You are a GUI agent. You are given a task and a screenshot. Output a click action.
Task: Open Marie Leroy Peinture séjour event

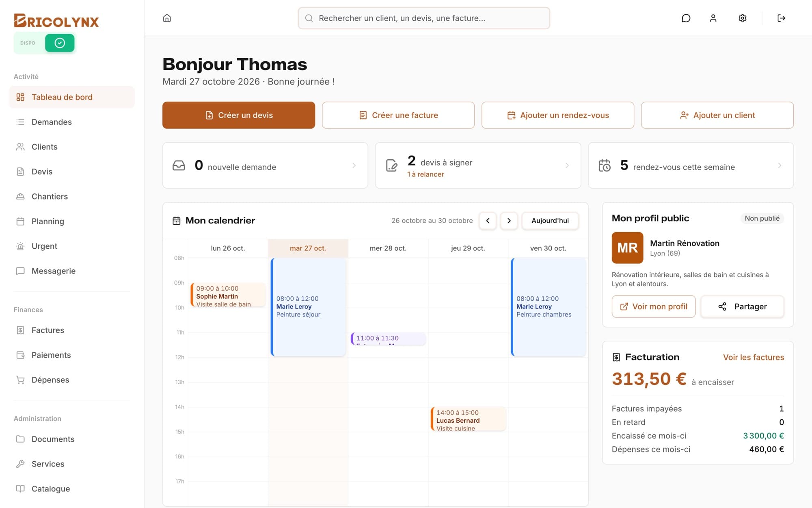click(308, 307)
